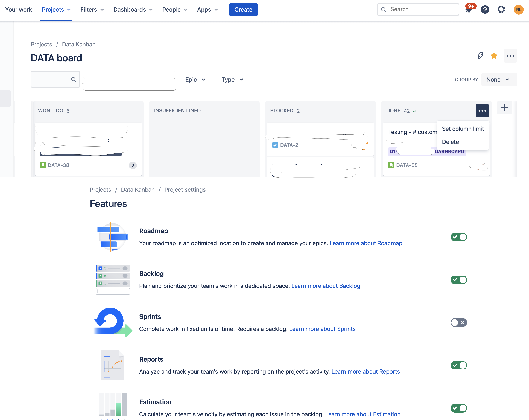Viewport: 529px width, 420px height.
Task: Open the board automation lightning icon
Action: pos(480,56)
